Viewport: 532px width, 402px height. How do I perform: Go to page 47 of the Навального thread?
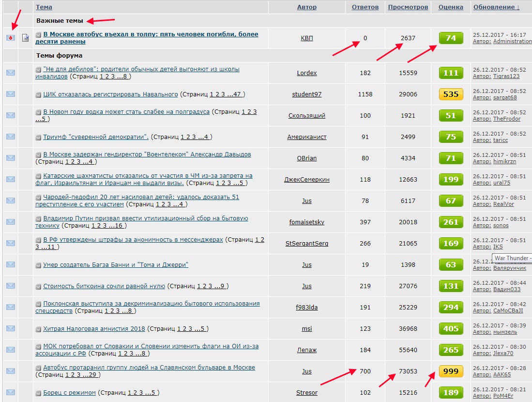click(237, 94)
